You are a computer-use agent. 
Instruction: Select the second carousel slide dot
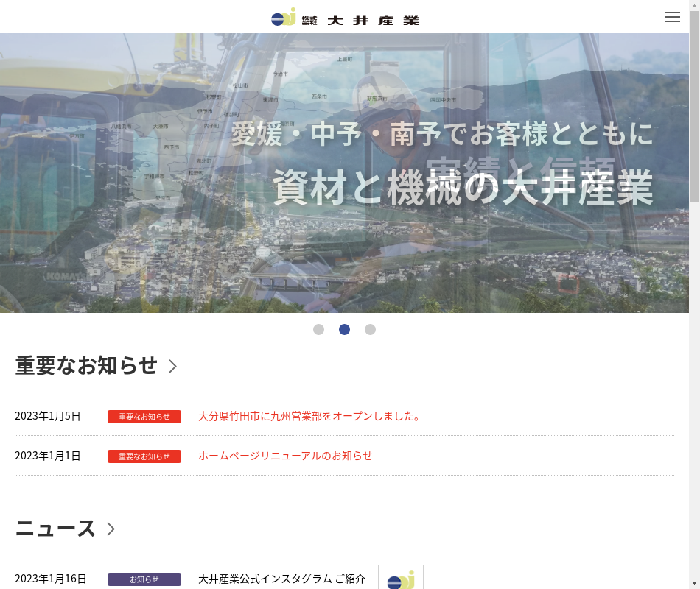pos(344,330)
